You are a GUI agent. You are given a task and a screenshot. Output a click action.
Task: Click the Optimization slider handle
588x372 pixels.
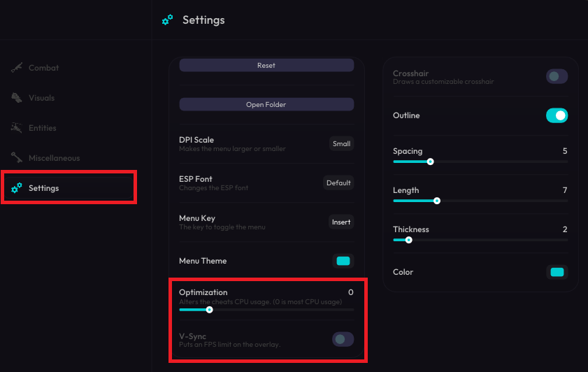pyautogui.click(x=210, y=310)
